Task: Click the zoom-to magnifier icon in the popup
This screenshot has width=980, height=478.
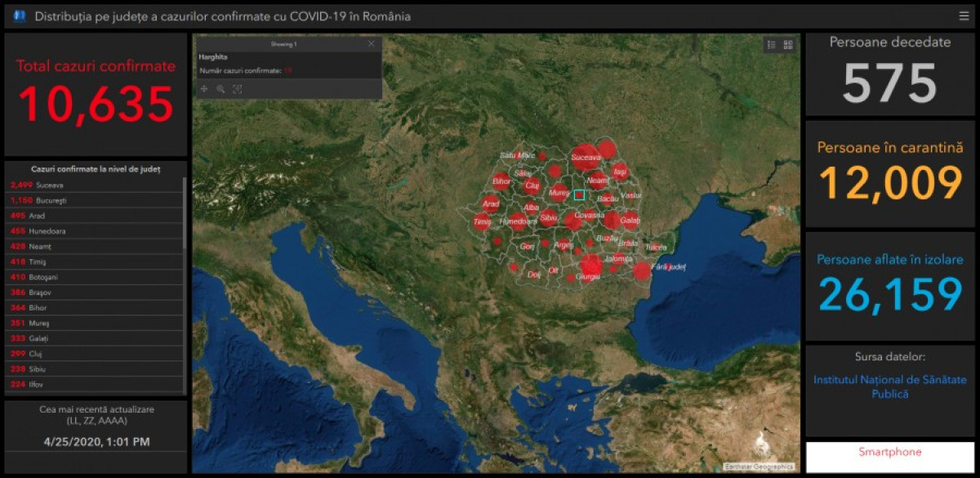Action: [220, 89]
